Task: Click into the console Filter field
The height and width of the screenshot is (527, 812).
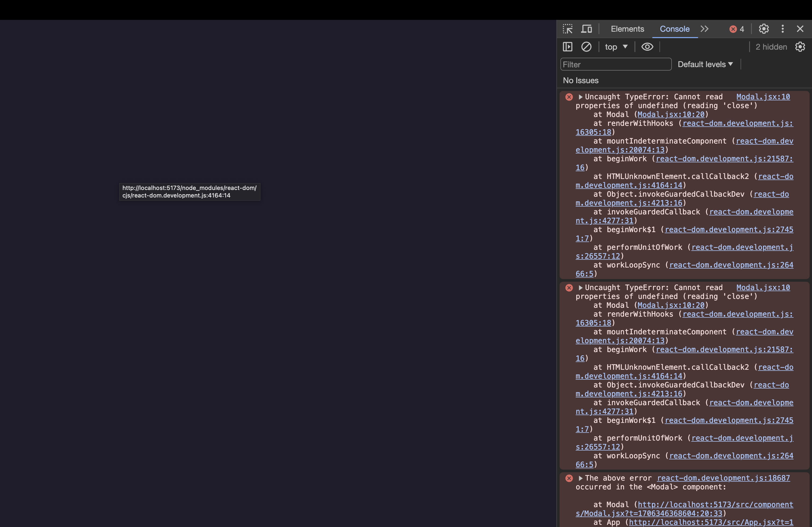Action: click(x=615, y=64)
